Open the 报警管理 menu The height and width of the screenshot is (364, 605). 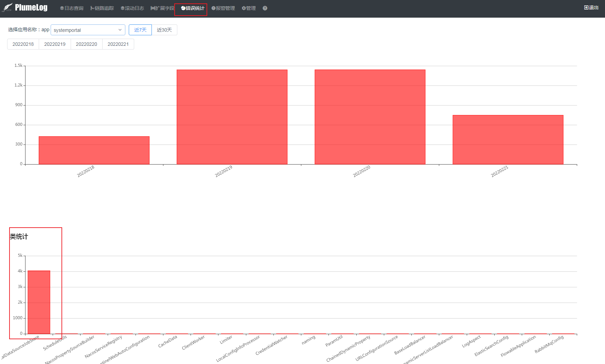coord(223,8)
